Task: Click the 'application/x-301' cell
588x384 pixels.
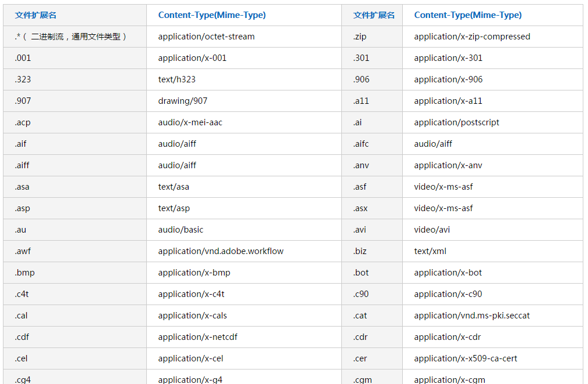Action: pyautogui.click(x=493, y=58)
